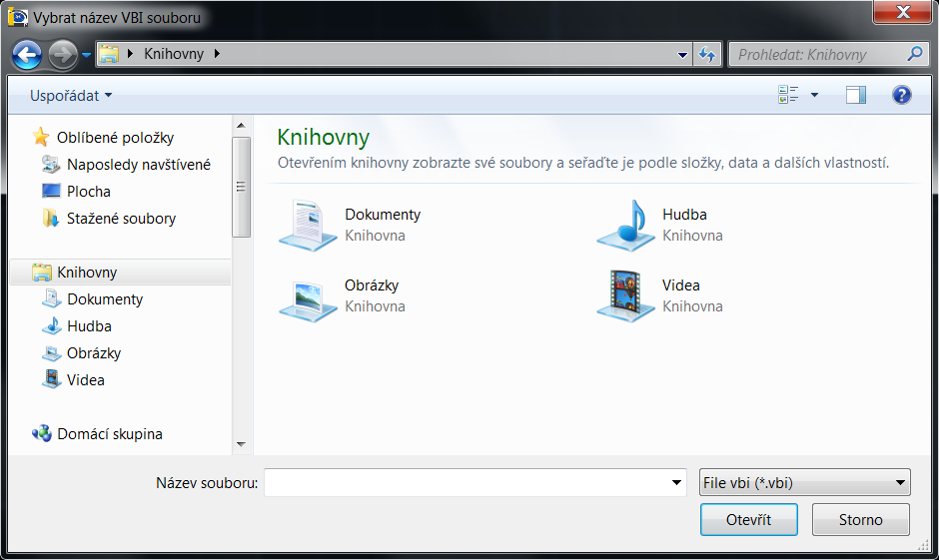
Task: Toggle the preview pane icon
Action: pos(856,95)
